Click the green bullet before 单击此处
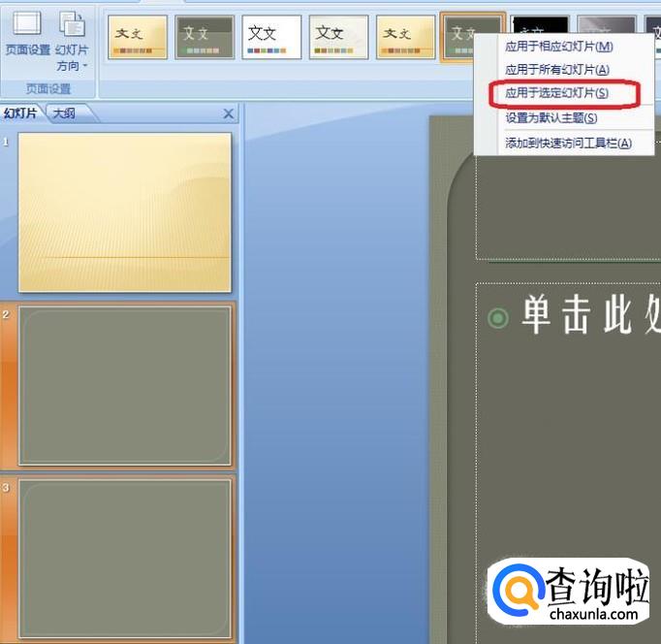The height and width of the screenshot is (644, 661). pos(498,317)
